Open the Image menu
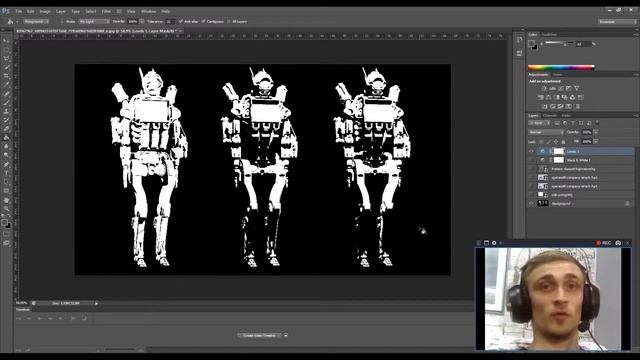This screenshot has width=640, height=360. [45, 11]
